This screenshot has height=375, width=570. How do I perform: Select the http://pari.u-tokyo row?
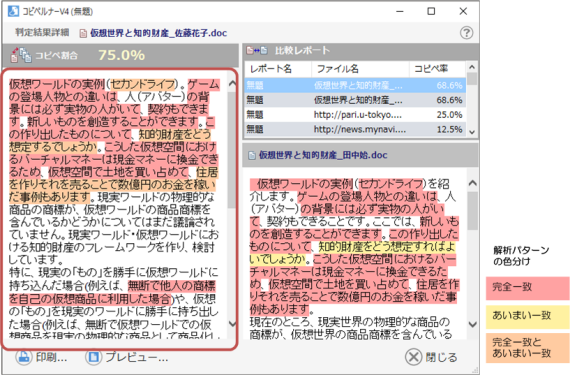355,115
